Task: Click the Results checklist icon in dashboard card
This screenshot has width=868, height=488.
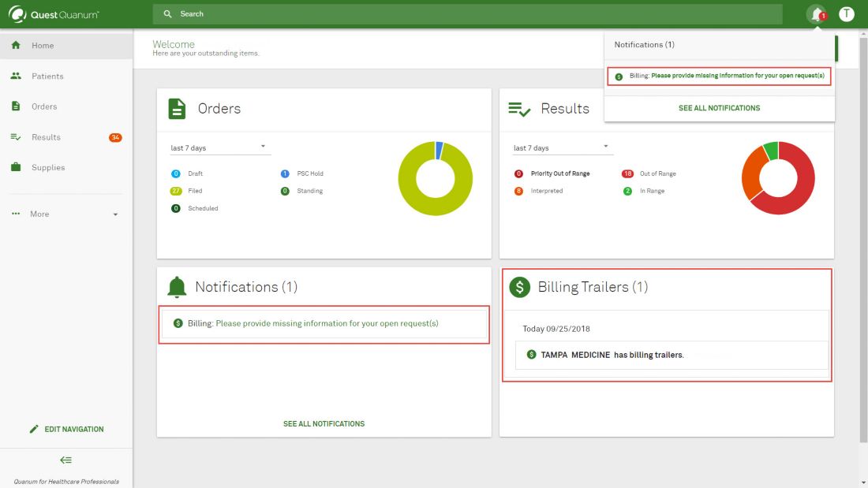Action: [519, 109]
